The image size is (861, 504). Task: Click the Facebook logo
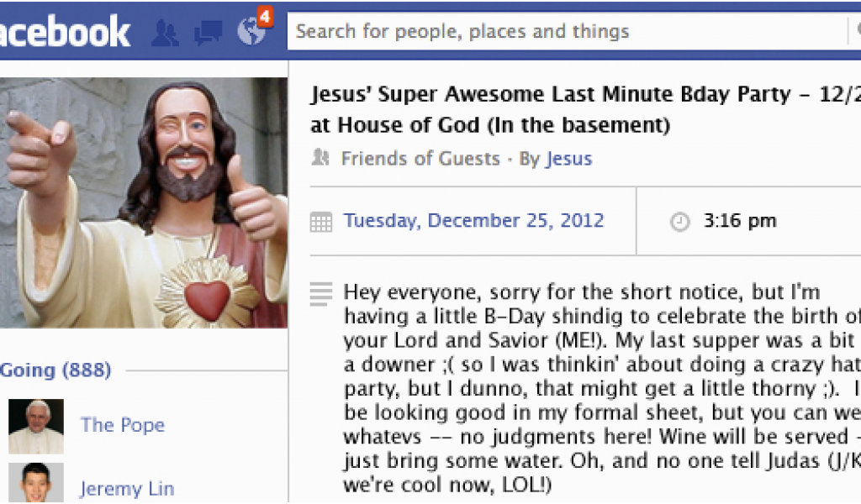tap(65, 31)
